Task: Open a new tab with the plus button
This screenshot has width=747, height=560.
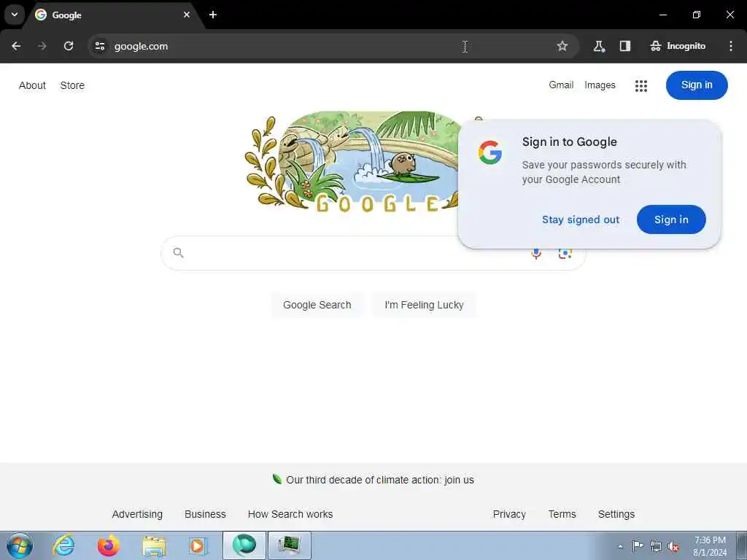Action: tap(213, 15)
